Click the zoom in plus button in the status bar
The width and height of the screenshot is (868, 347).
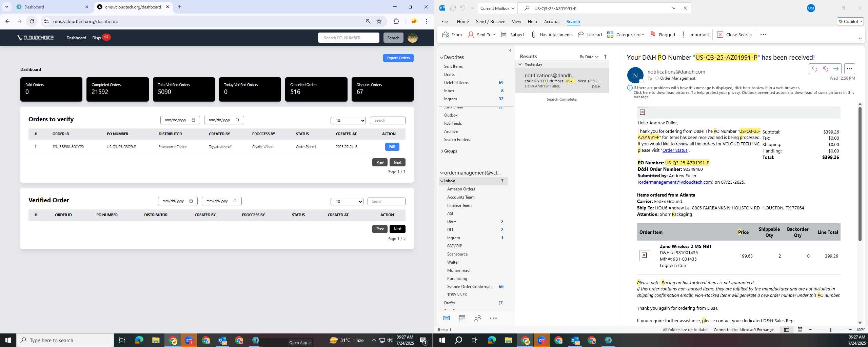(x=850, y=330)
